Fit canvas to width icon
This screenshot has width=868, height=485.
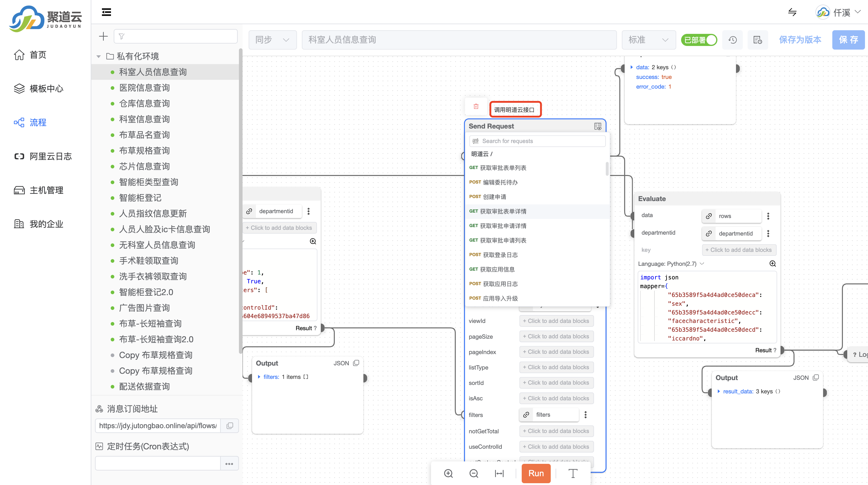(499, 473)
